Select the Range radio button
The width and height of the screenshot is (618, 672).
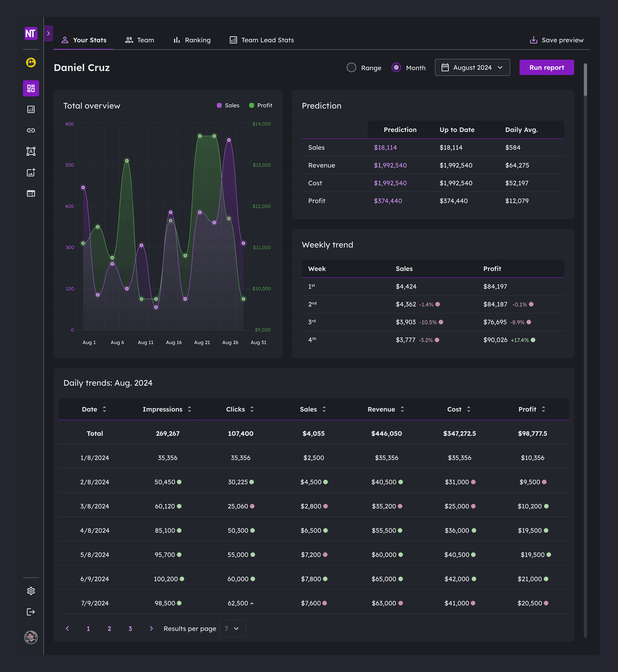pyautogui.click(x=351, y=68)
